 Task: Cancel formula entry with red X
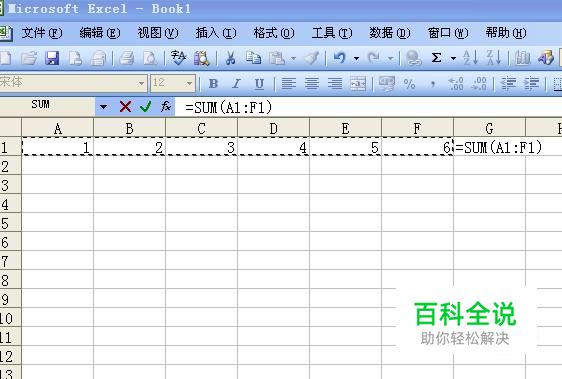coord(125,106)
